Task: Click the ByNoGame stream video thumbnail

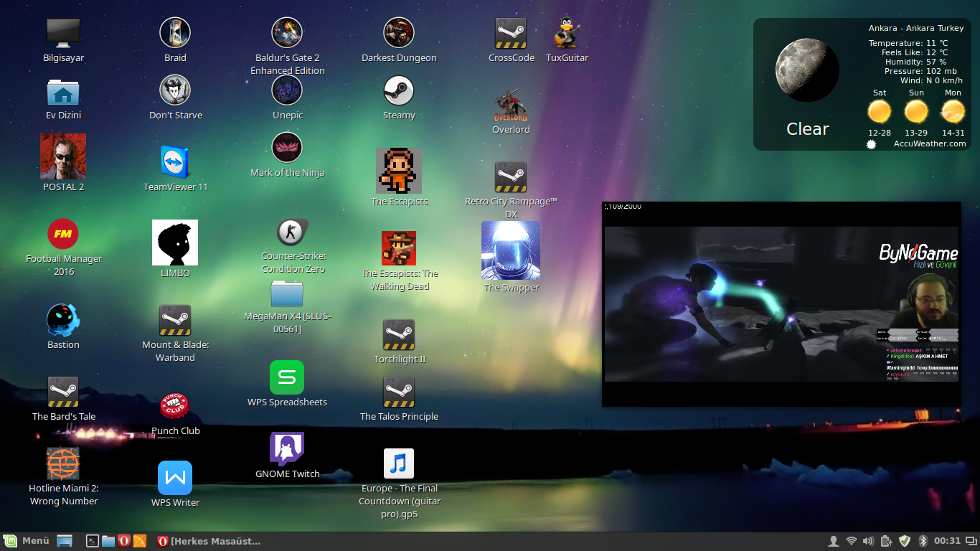Action: [781, 304]
